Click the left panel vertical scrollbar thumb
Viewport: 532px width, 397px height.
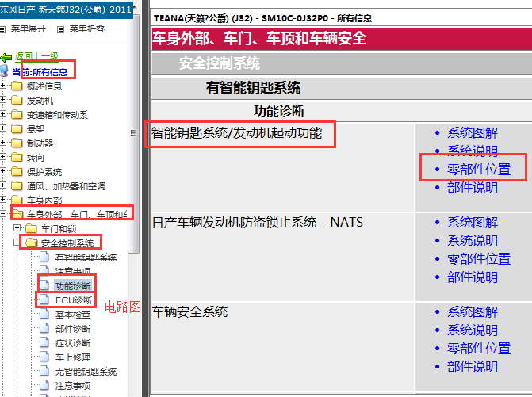pyautogui.click(x=134, y=133)
